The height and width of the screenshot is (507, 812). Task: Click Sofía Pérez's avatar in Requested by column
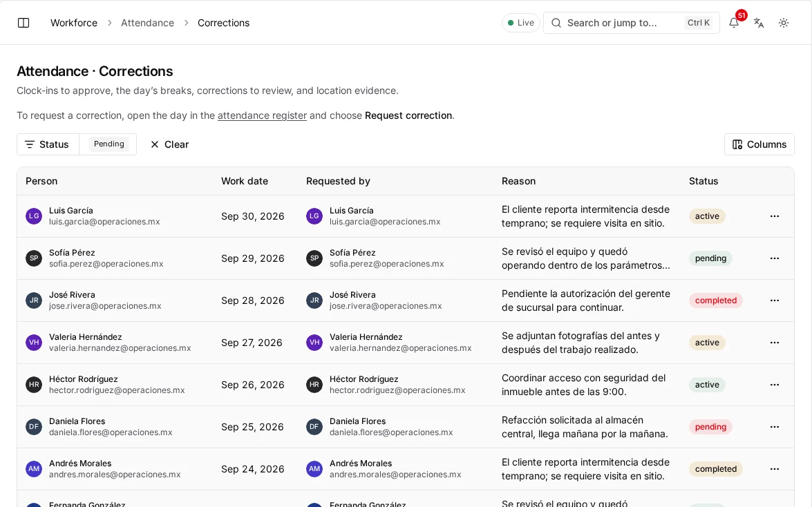(314, 258)
